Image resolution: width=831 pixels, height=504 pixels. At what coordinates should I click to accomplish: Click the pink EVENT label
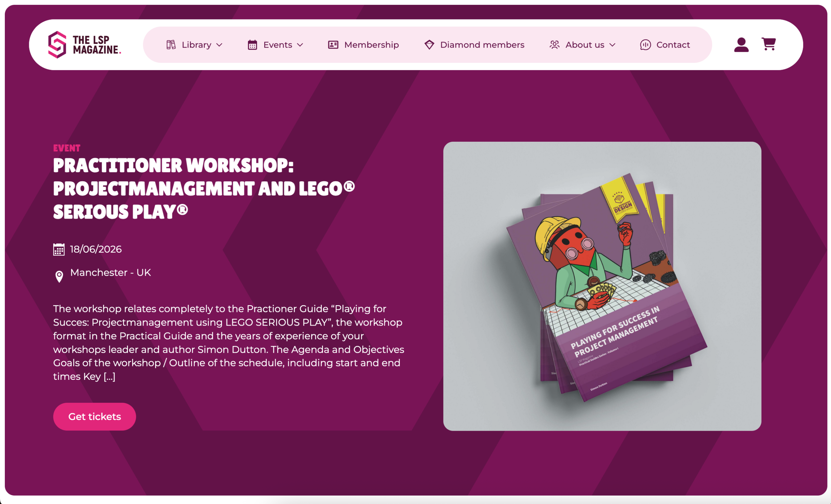point(67,148)
